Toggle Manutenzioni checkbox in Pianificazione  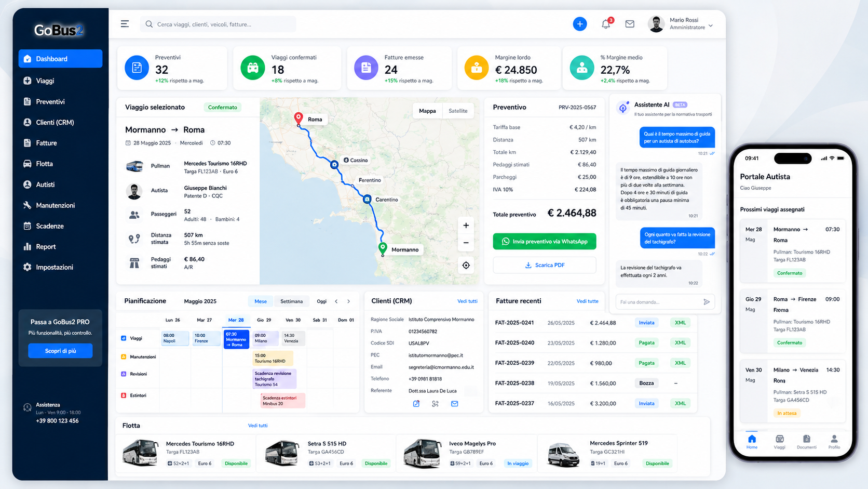click(x=124, y=356)
